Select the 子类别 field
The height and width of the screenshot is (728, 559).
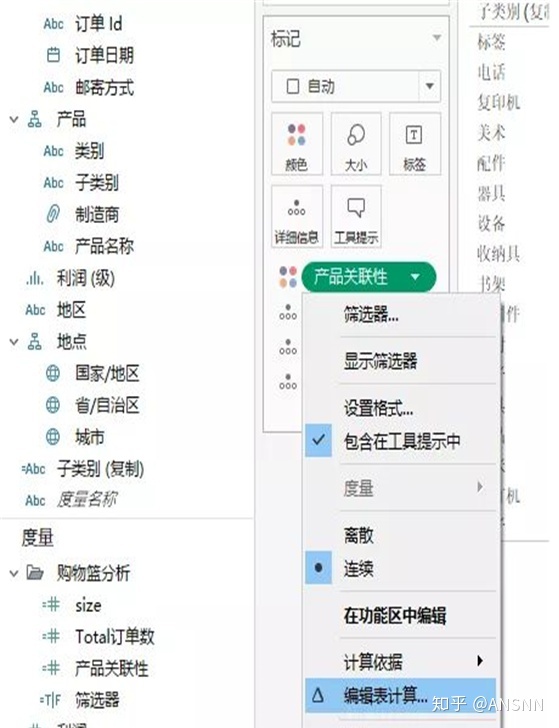(97, 182)
